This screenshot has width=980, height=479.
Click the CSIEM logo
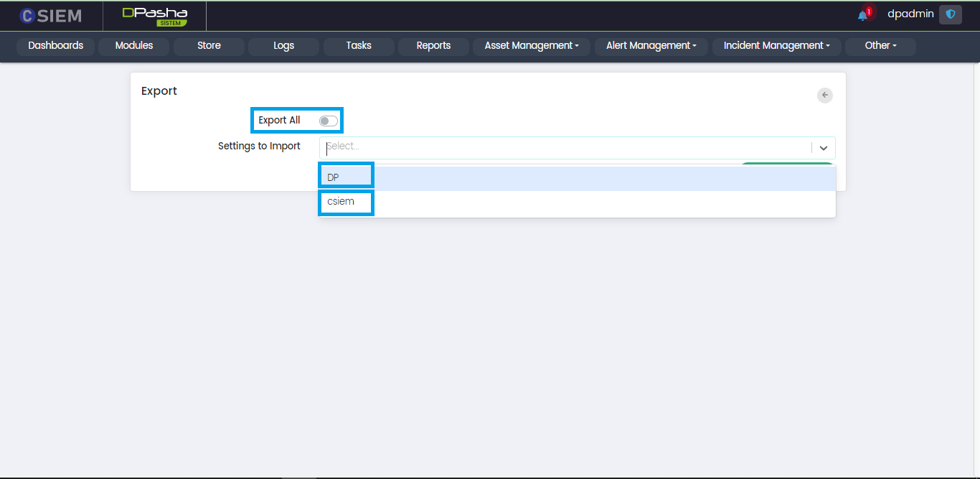(51, 16)
